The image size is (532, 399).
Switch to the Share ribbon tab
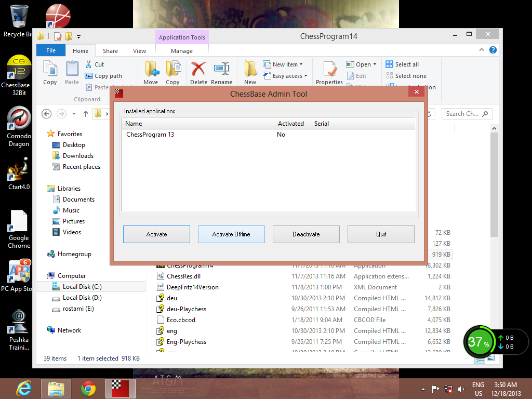(110, 51)
